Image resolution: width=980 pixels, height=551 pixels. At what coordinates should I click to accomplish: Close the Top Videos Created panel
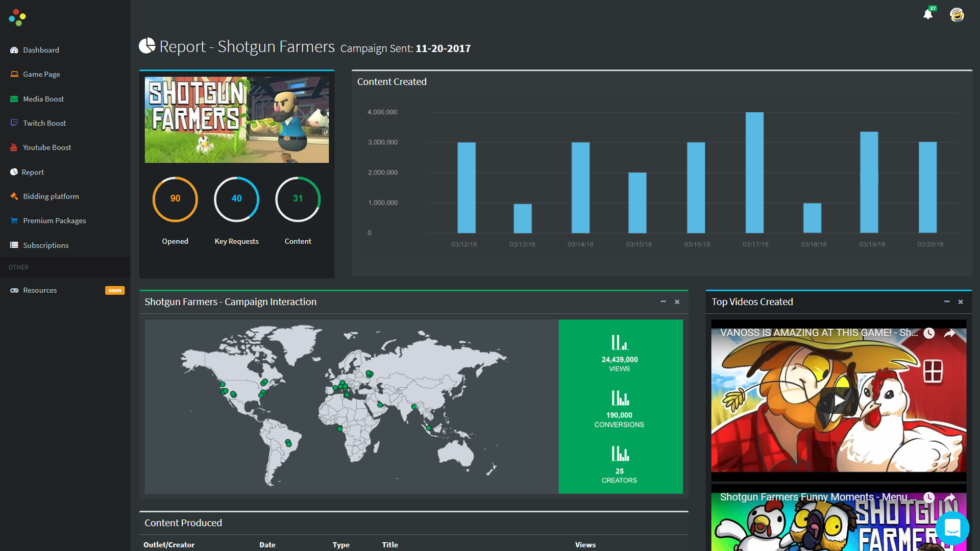[x=961, y=302]
